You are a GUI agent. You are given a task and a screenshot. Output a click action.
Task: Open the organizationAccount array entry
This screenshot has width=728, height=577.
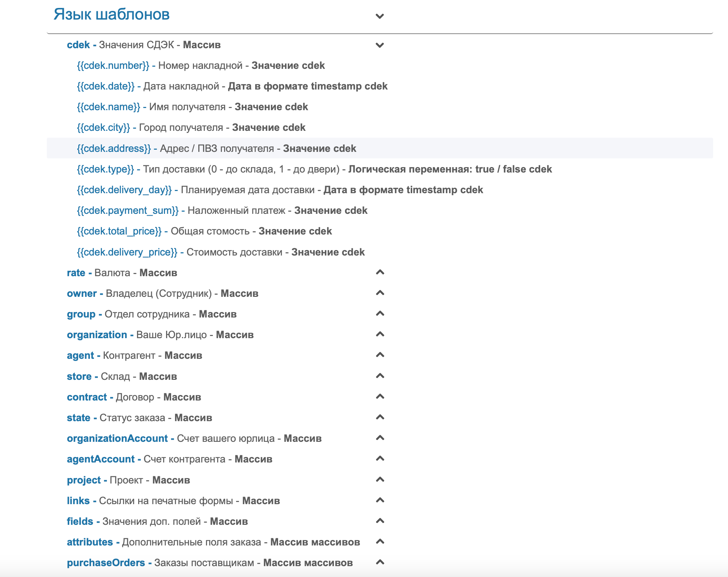coord(117,439)
